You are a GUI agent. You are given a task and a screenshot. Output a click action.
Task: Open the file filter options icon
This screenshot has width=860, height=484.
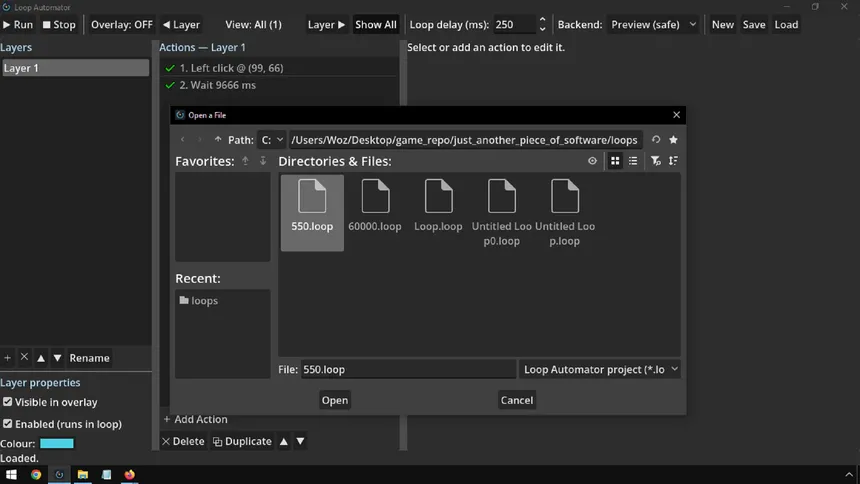click(x=655, y=161)
